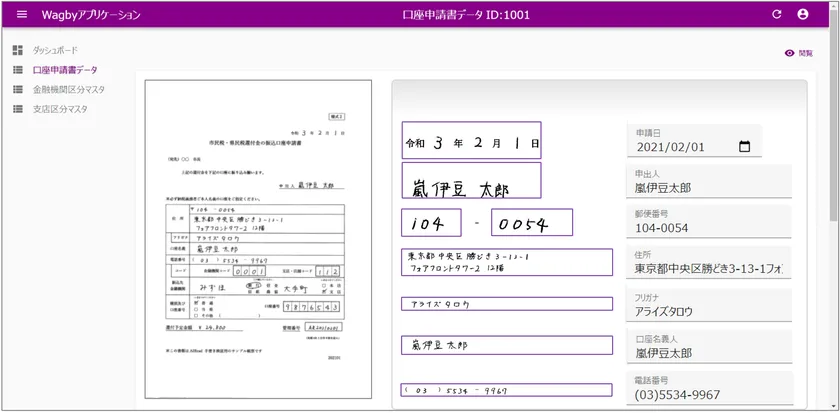The height and width of the screenshot is (413, 840).
Task: Click the list icon beside 口座申請書データ
Action: point(18,70)
